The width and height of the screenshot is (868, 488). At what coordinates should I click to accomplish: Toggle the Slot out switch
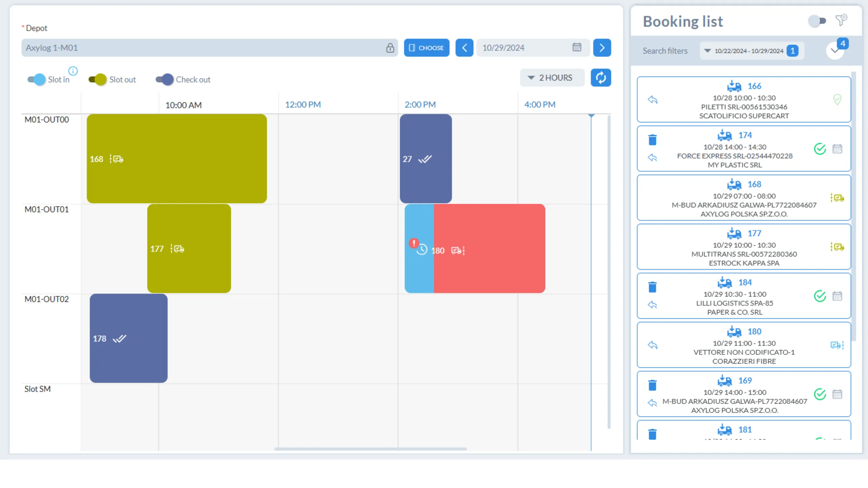click(98, 80)
